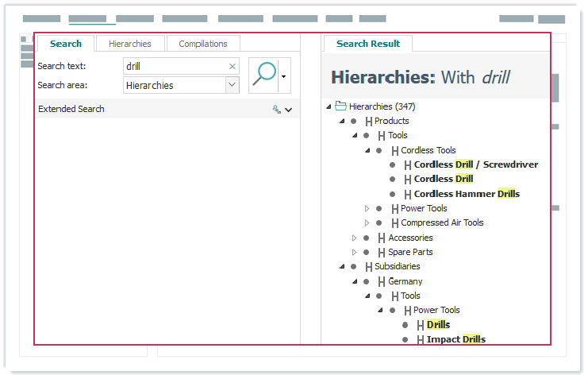The image size is (588, 379).
Task: Click the Extended Search settings icon
Action: point(276,110)
